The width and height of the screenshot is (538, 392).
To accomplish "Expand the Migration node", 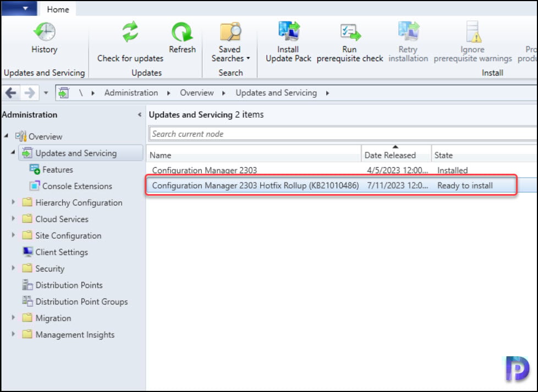I will 13,318.
